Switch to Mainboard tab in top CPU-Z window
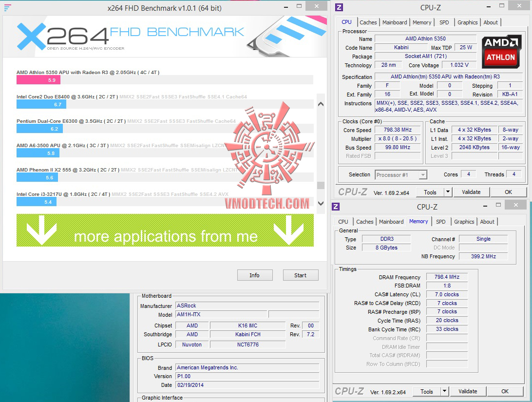Viewport: 532px width, 402px height. pyautogui.click(x=395, y=22)
